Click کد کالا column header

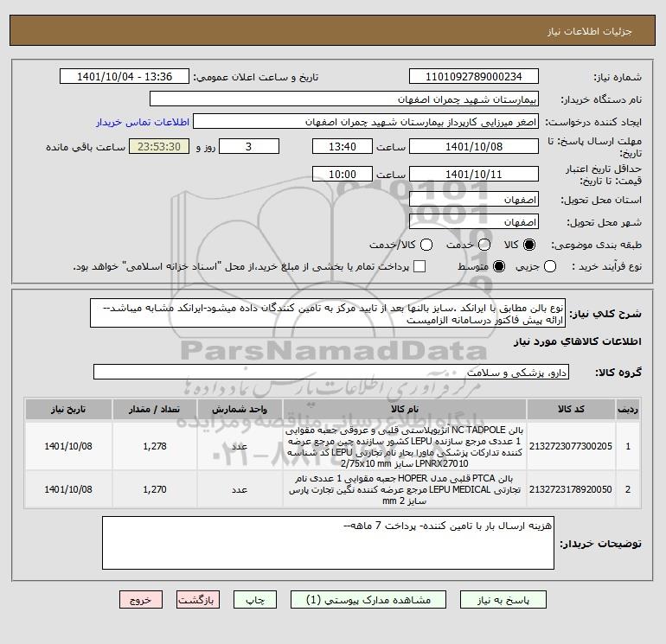[x=571, y=409]
